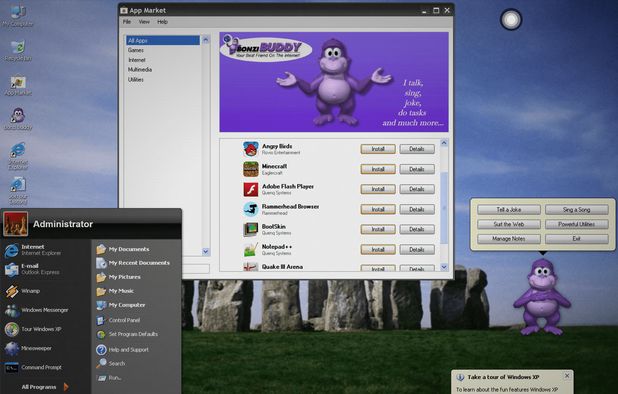Click Powerful Utilities button
Screen dimensions: 618x394
pos(577,224)
